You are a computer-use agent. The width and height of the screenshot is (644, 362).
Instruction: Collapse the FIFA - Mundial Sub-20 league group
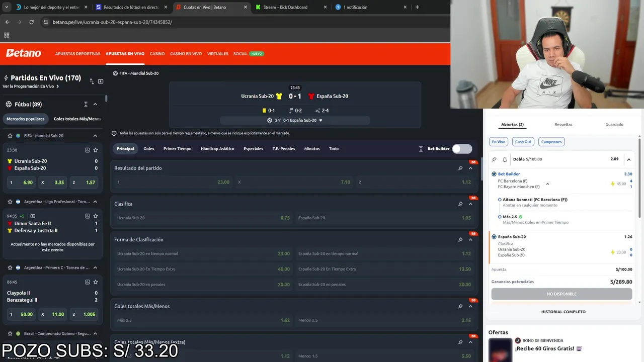(95, 136)
